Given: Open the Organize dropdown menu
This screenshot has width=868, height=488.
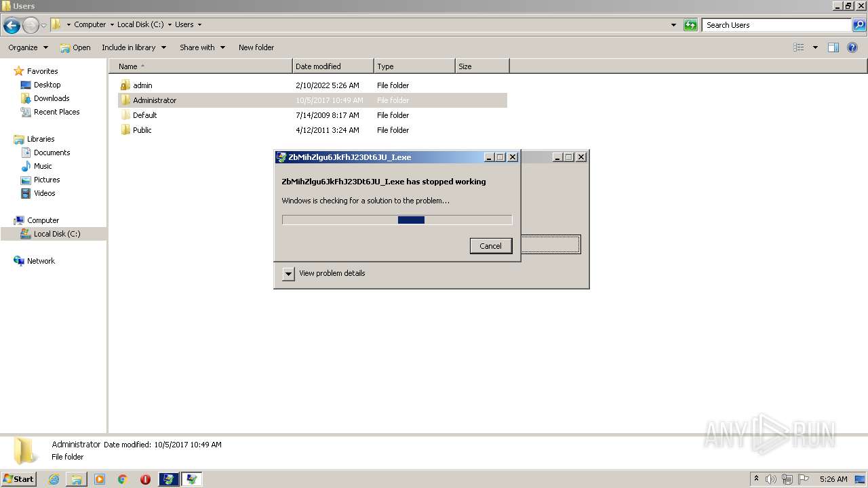Looking at the screenshot, I should coord(28,47).
